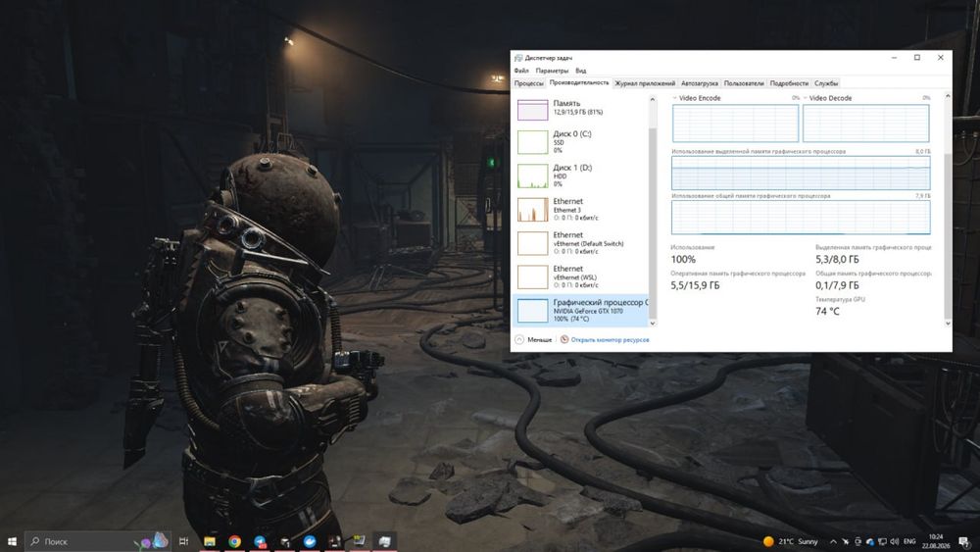This screenshot has width=980, height=552.
Task: Open the clock and date flyout
Action: point(936,541)
